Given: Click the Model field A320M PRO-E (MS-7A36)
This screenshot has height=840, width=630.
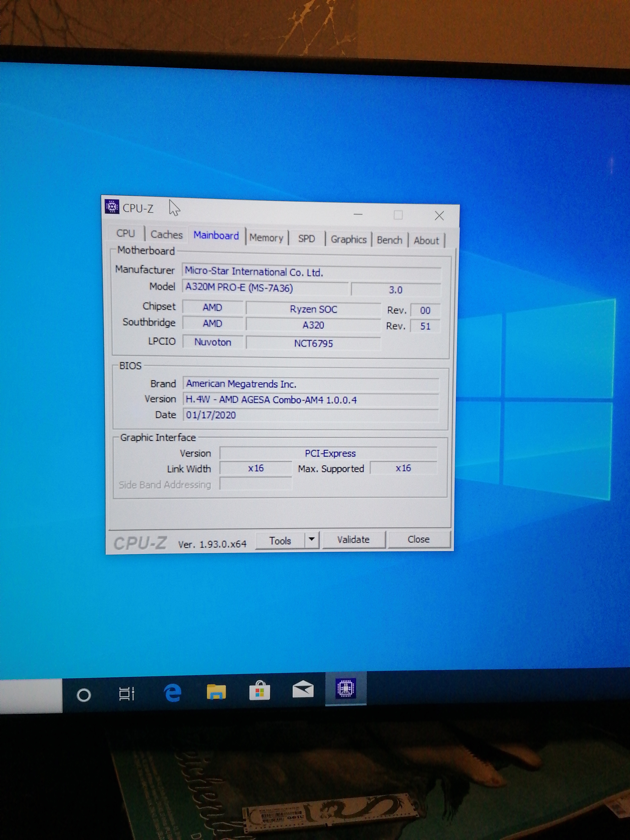Looking at the screenshot, I should [265, 288].
